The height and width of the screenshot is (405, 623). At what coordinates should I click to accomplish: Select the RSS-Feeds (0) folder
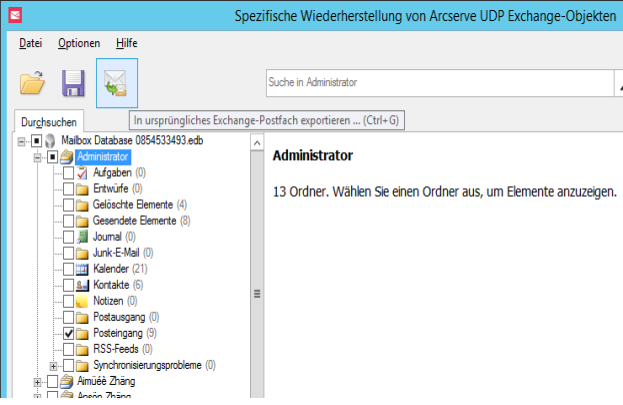point(122,349)
